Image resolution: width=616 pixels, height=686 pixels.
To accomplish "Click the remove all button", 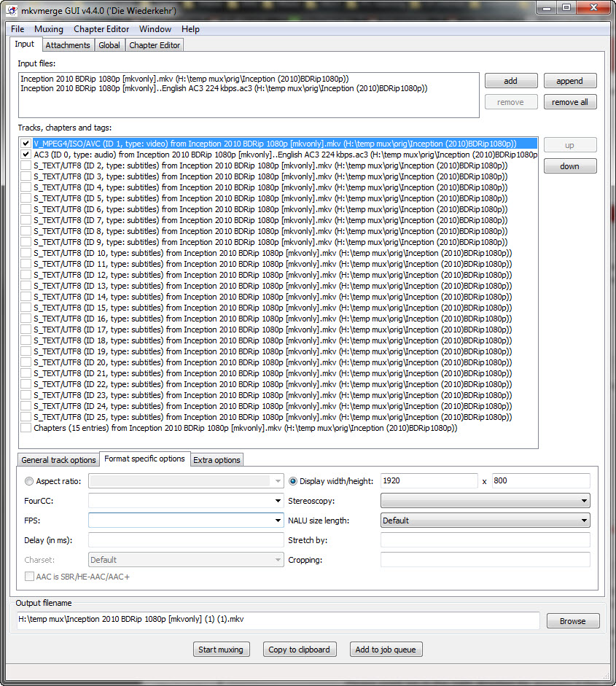I will point(569,102).
